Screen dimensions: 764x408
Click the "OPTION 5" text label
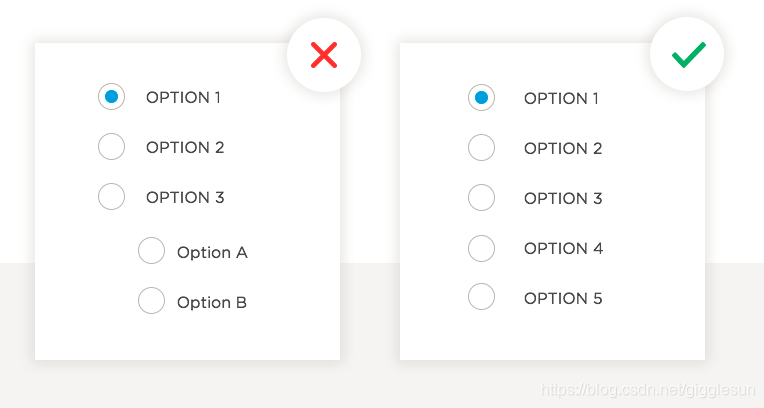563,298
